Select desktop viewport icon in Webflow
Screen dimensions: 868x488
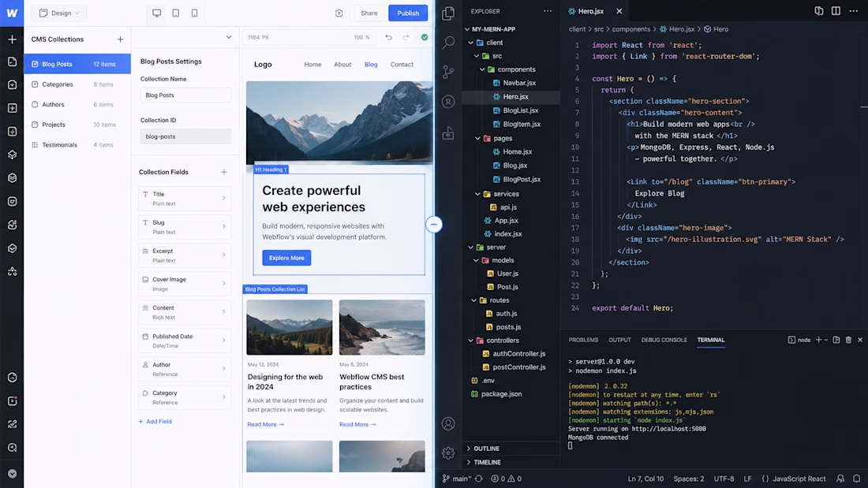pos(157,13)
